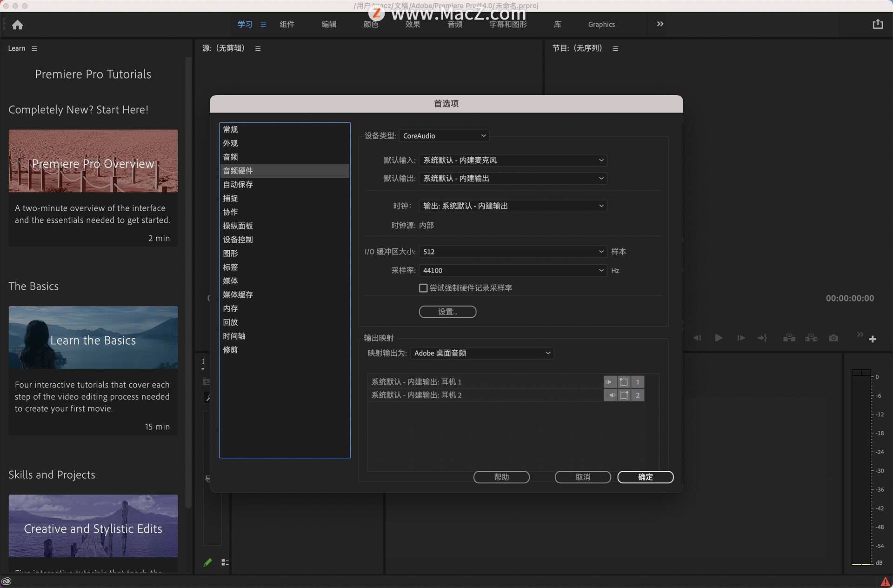Click the plus Button Editor icon
Viewport: 893px width, 588px height.
click(x=873, y=339)
